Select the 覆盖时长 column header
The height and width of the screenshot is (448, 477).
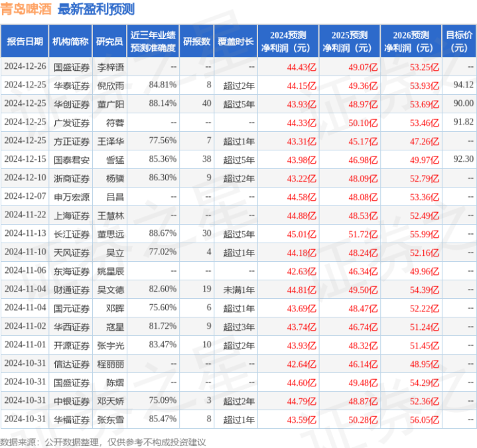tap(236, 41)
